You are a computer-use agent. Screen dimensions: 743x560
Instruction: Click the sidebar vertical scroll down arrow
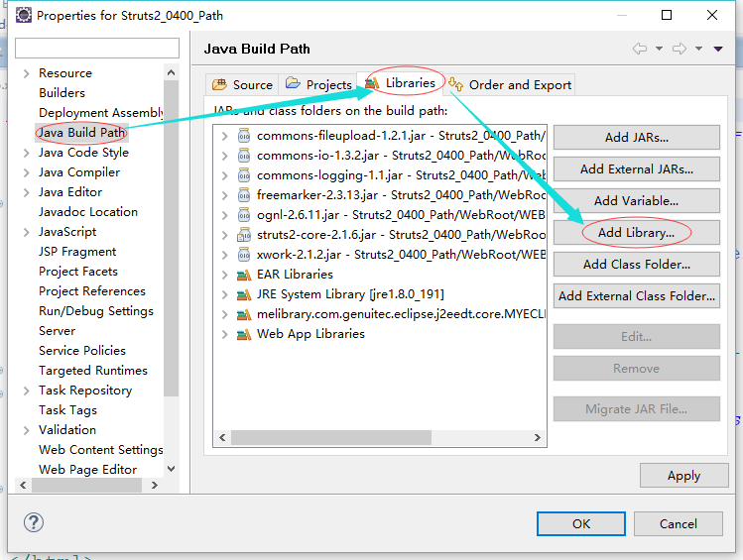coord(172,469)
